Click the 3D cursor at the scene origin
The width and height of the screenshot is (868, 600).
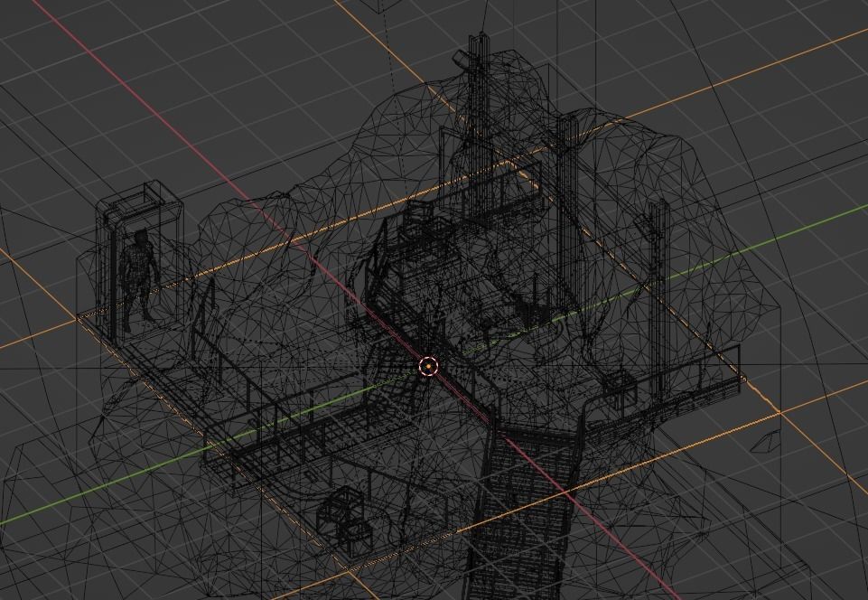[428, 366]
